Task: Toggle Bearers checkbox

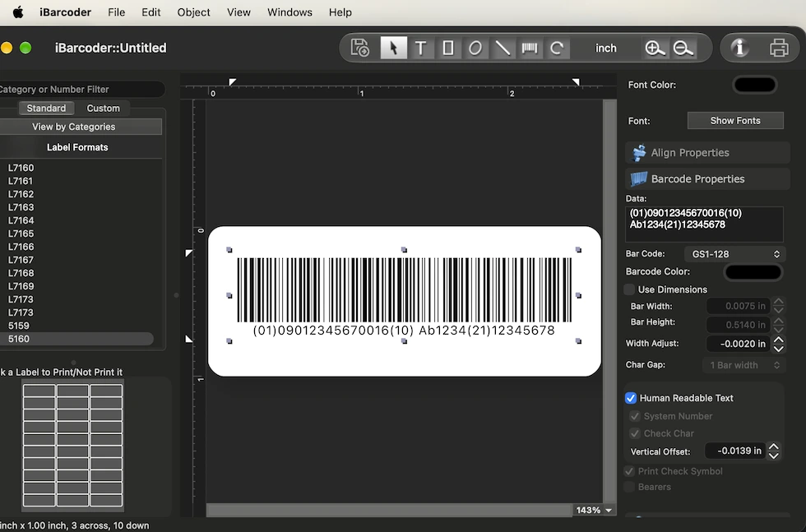Action: tap(629, 487)
